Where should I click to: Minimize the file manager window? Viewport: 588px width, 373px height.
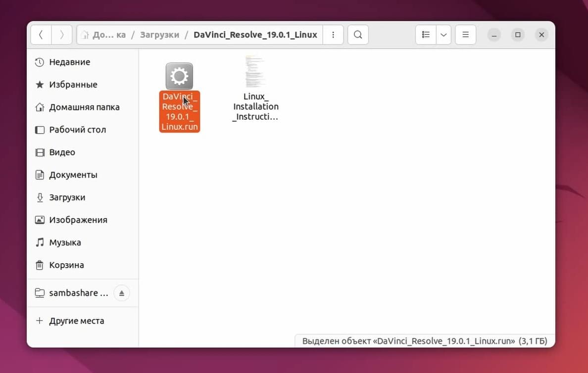tap(494, 35)
